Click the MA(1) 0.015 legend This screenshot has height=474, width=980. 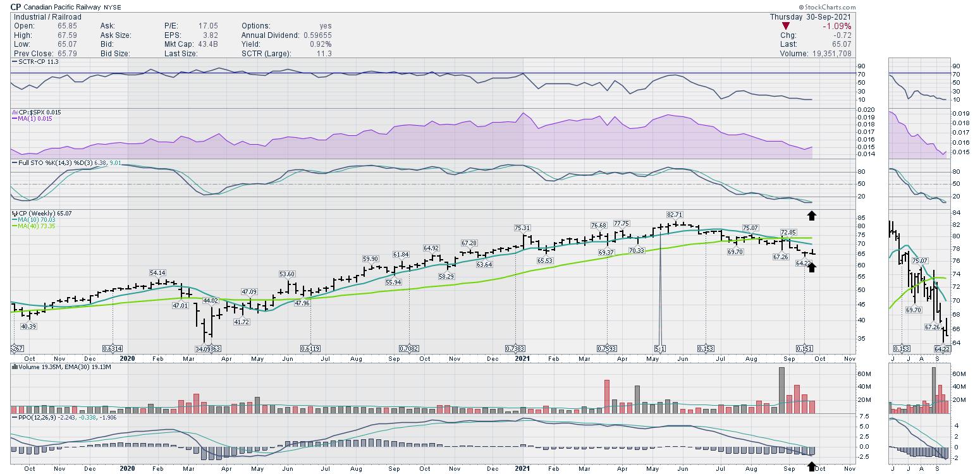pos(34,118)
